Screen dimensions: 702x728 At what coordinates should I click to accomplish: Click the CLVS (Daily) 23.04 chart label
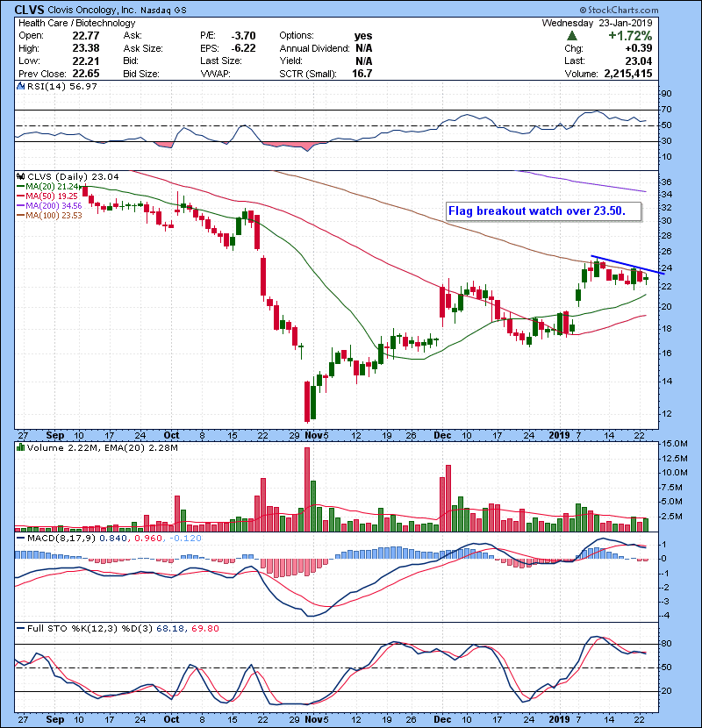74,177
